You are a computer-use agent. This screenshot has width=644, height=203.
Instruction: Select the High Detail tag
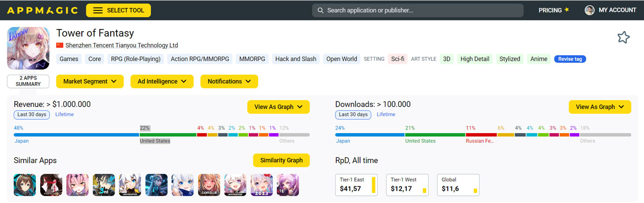click(474, 59)
